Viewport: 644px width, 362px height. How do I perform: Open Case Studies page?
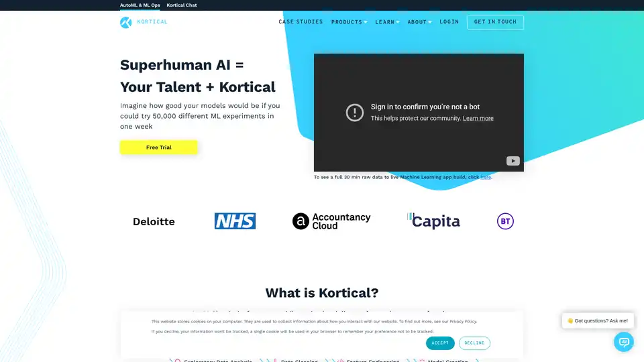(301, 21)
